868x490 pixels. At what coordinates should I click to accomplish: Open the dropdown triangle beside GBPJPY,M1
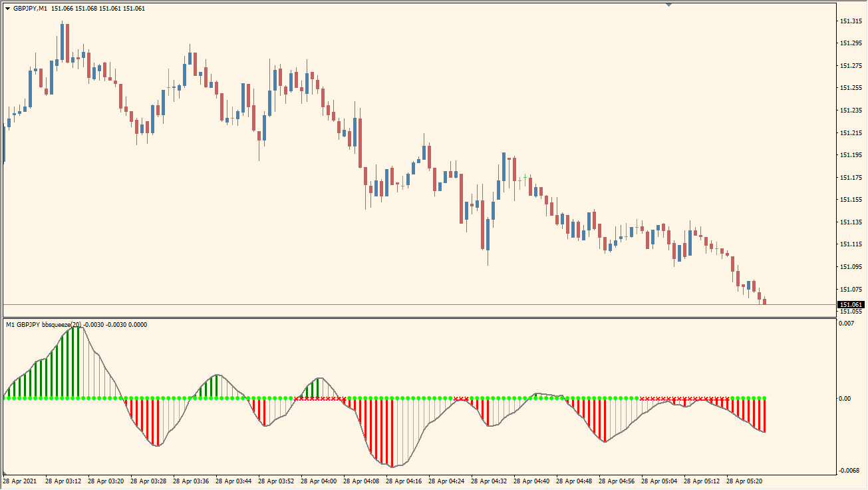point(8,9)
